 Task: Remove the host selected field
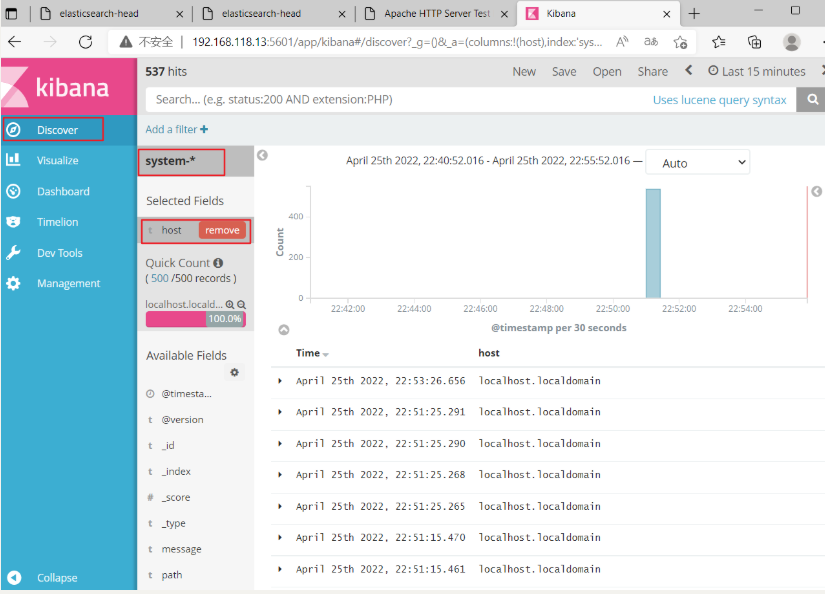[222, 230]
